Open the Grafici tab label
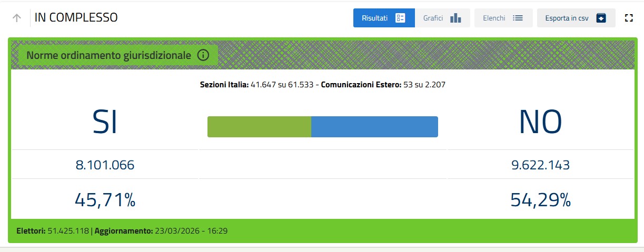The height and width of the screenshot is (252, 644). [433, 18]
